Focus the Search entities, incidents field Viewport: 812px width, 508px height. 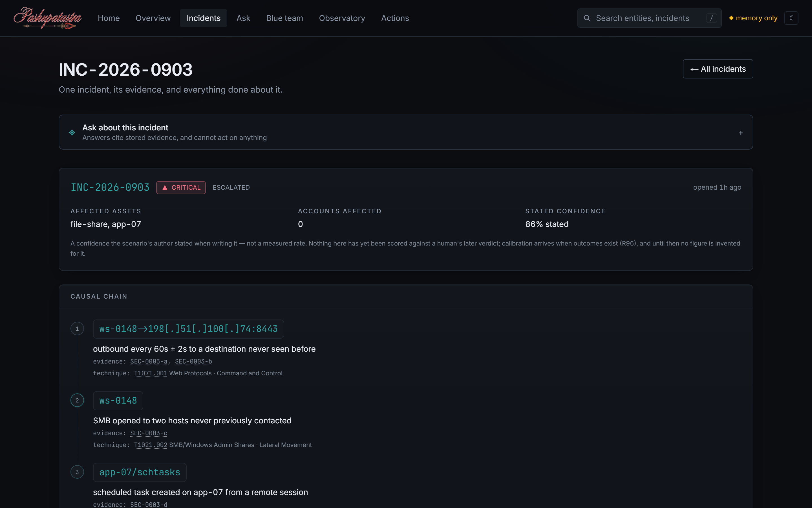pyautogui.click(x=649, y=18)
